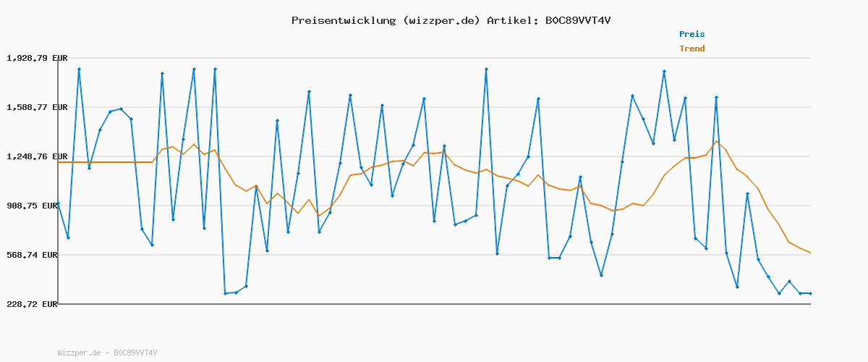868x362 pixels.
Task: Open the Wizzper.de footer watermark text
Action: pyautogui.click(x=107, y=353)
